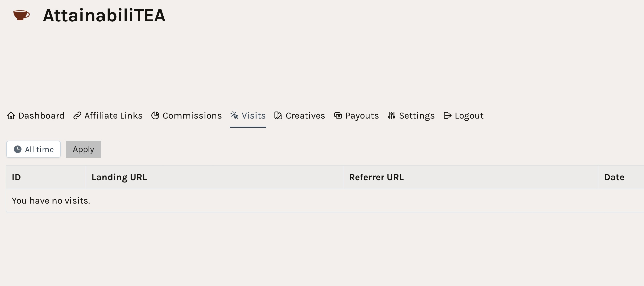The width and height of the screenshot is (644, 286).
Task: Go to the Commissions tab
Action: (x=192, y=116)
